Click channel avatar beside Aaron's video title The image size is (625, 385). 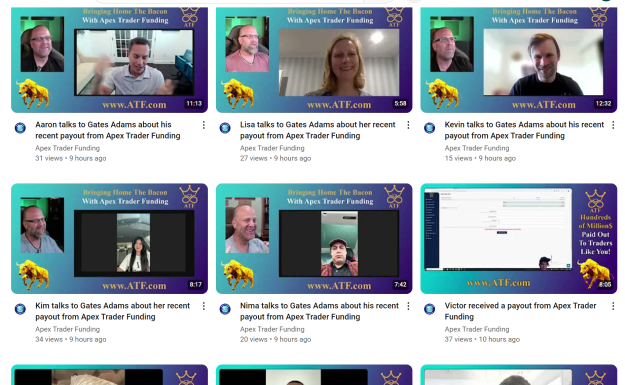pos(20,128)
